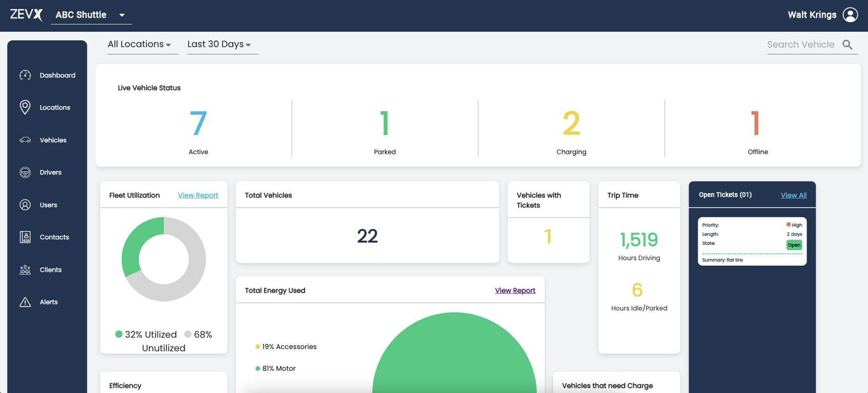Click the Total Vehicles value 22
The image size is (868, 393).
point(367,236)
